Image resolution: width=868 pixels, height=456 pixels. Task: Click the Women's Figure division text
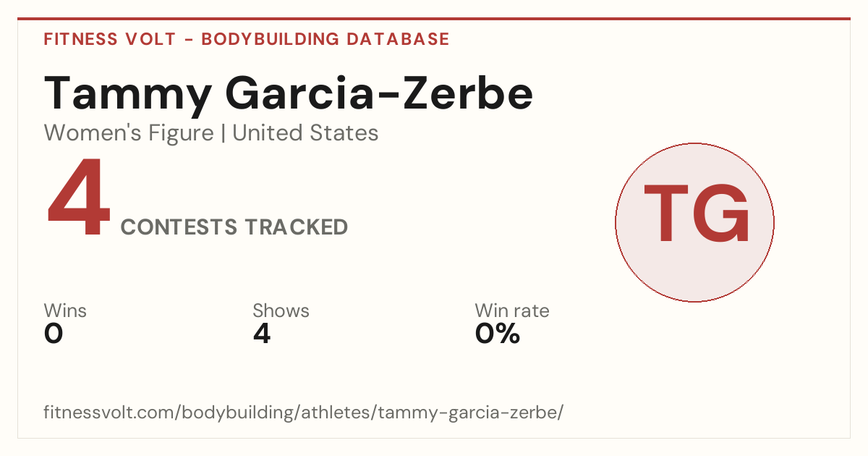pyautogui.click(x=129, y=133)
